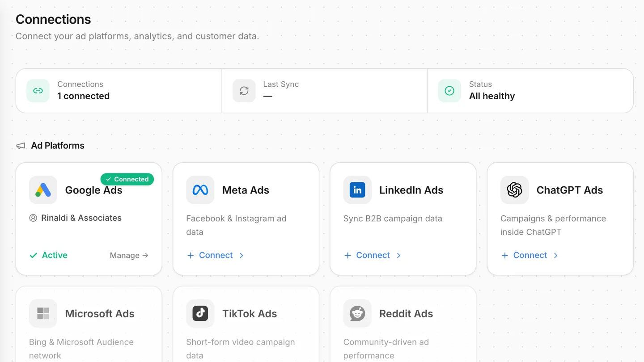644x362 pixels.
Task: Click the Reddit Ads card title
Action: [406, 313]
